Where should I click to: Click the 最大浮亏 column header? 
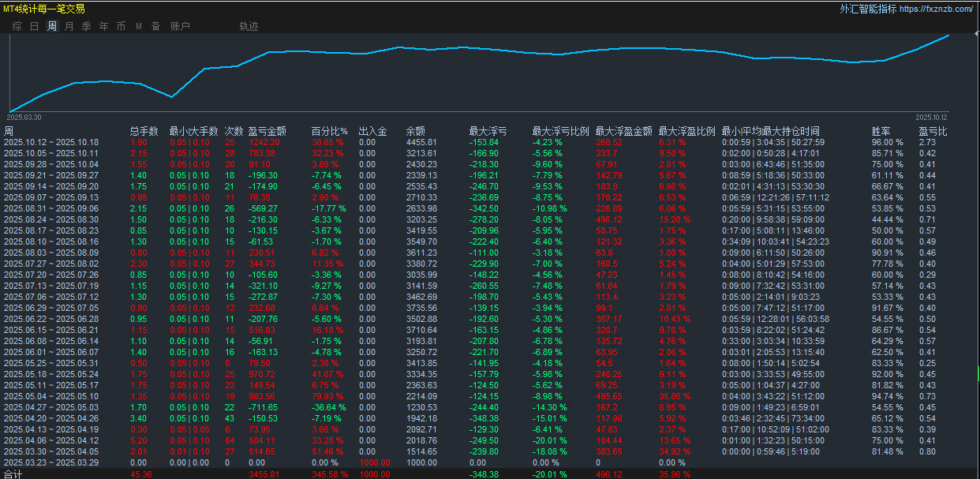point(488,131)
